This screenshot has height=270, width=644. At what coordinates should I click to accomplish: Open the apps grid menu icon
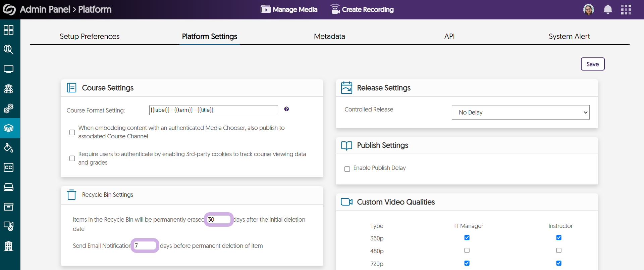pos(626,9)
